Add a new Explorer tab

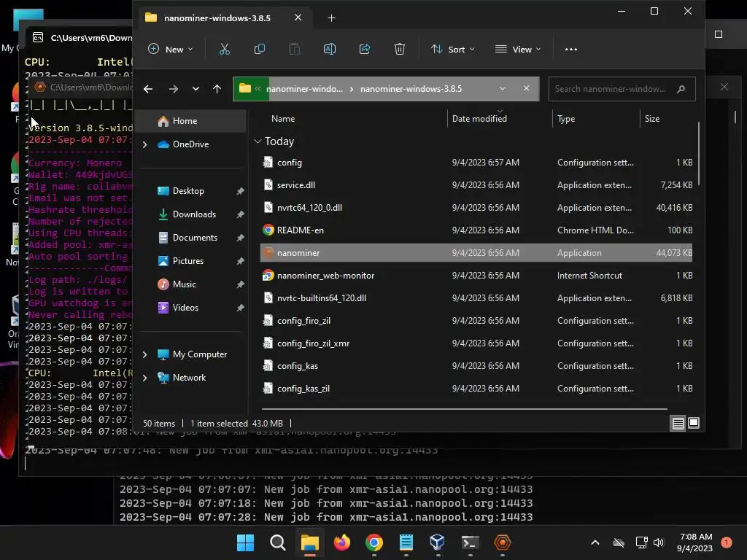click(332, 18)
